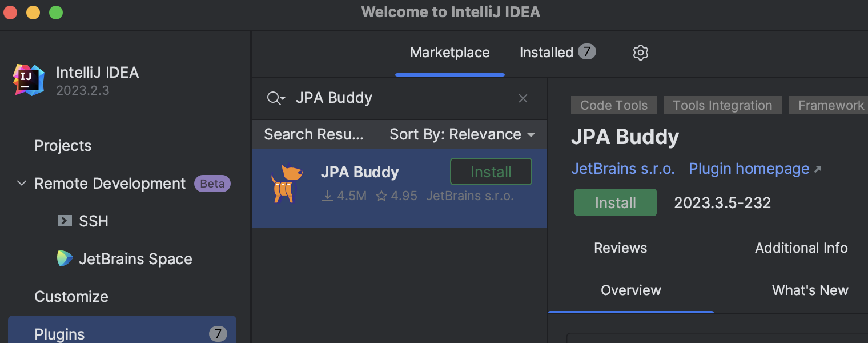Click the Beta badge next to Remote Development
Image resolution: width=868 pixels, height=343 pixels.
212,184
